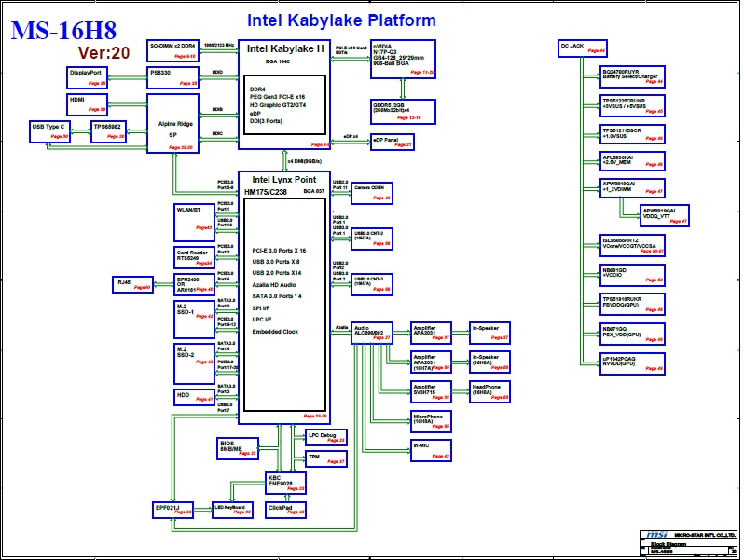Viewport: 744px width, 560px height.
Task: Click the Intel Kabylake H label
Action: (x=284, y=48)
